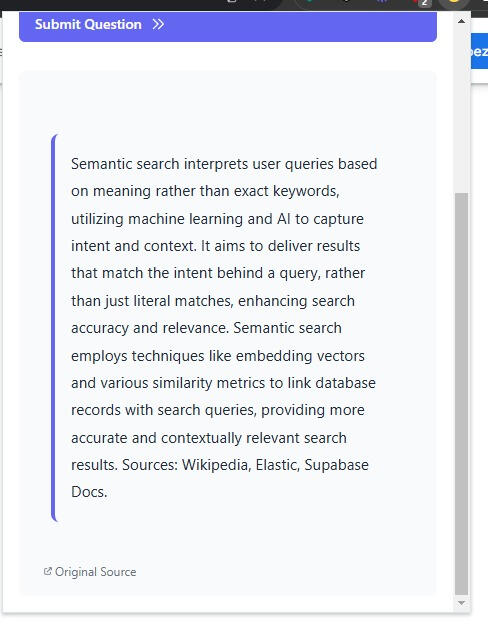Click the word Docs. ending the answer

coord(89,492)
